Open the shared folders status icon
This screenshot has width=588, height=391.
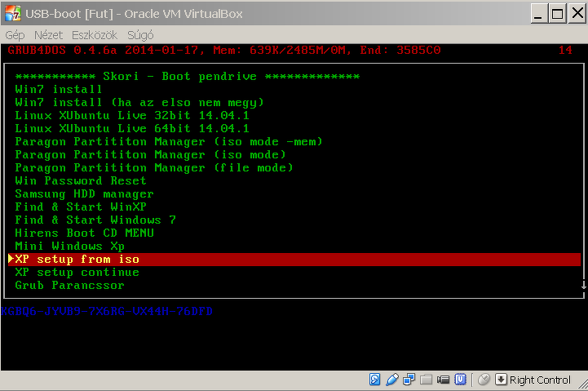click(426, 380)
